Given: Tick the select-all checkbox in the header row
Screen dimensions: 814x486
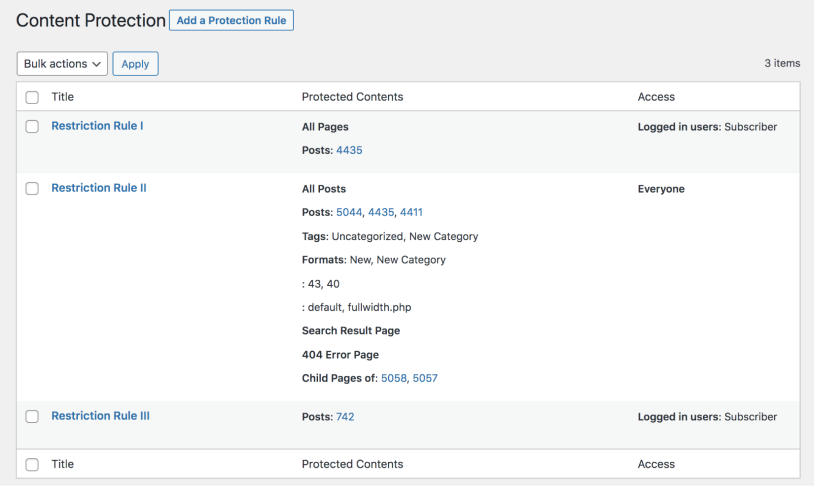Looking at the screenshot, I should [x=32, y=97].
